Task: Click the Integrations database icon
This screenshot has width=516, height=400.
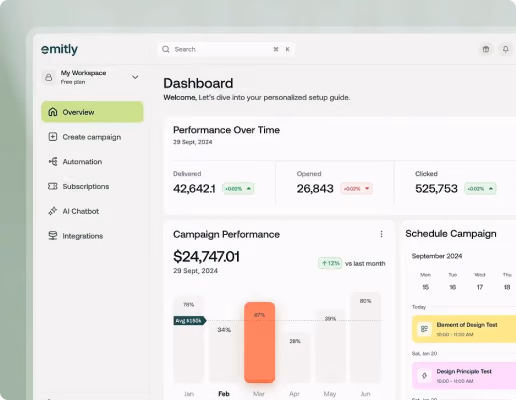Action: [x=53, y=236]
